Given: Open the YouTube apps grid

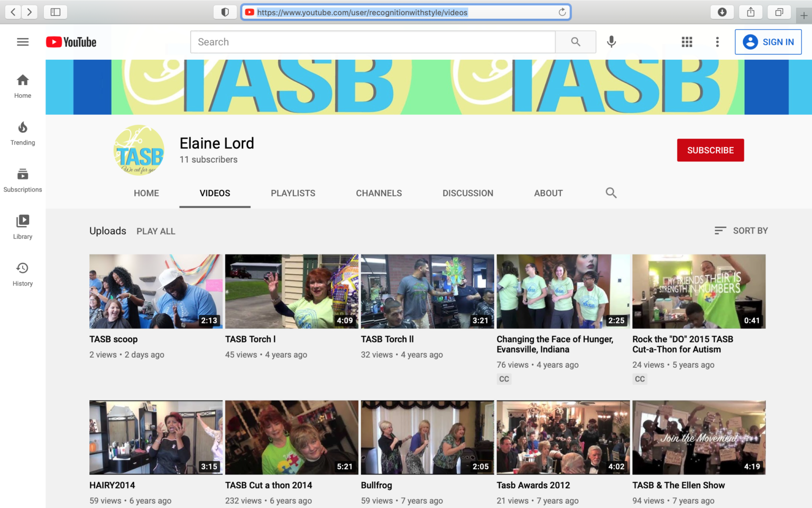Looking at the screenshot, I should click(x=687, y=42).
